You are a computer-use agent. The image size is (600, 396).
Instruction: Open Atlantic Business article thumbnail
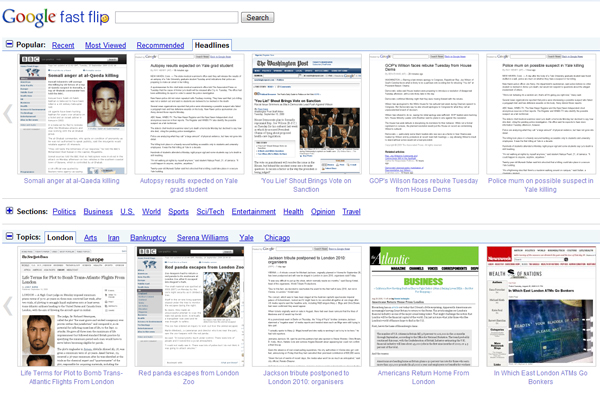424,306
